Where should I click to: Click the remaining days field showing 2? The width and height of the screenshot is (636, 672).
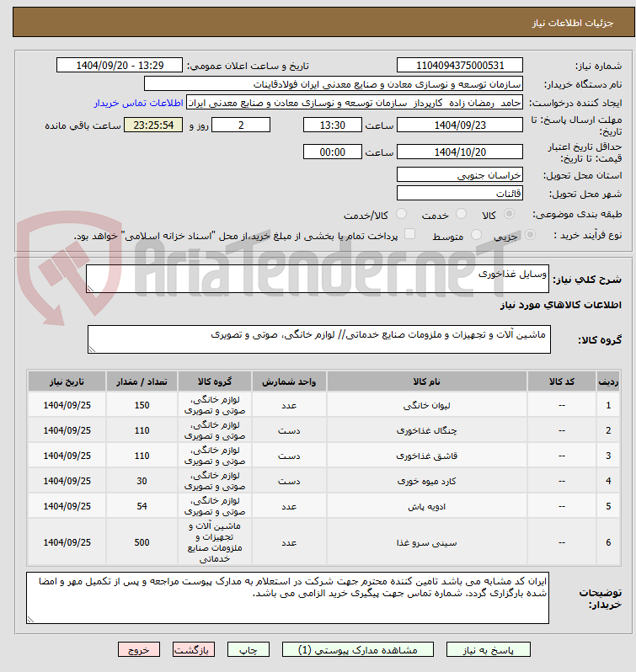click(241, 125)
